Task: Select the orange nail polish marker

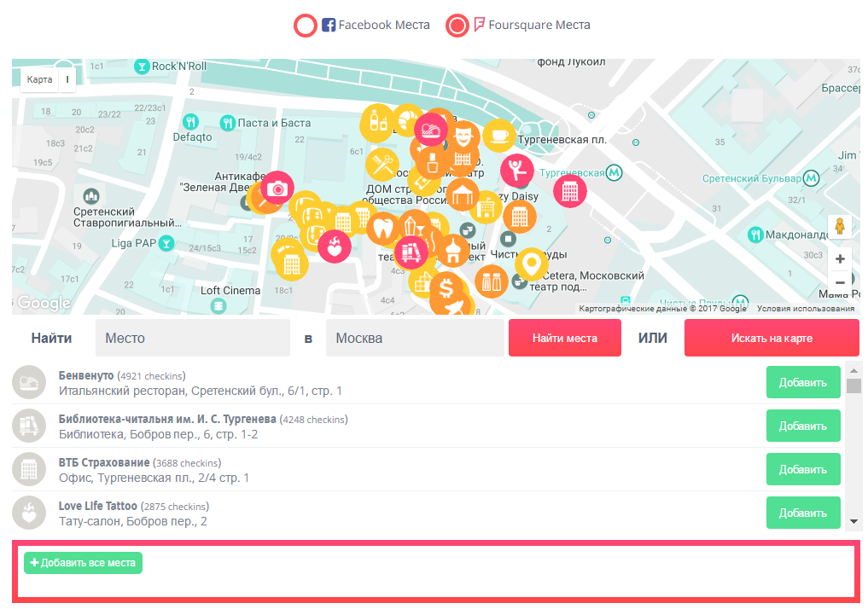Action: (x=433, y=162)
